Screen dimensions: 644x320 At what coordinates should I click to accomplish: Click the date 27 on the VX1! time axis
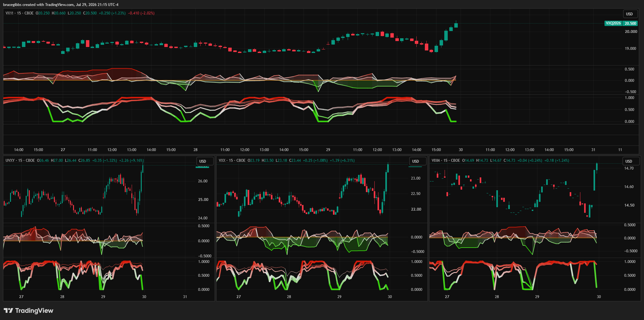pyautogui.click(x=63, y=150)
